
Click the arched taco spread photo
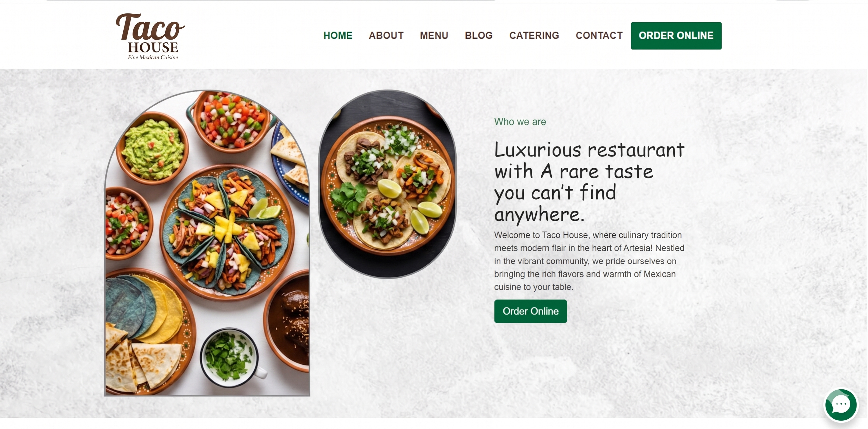207,243
